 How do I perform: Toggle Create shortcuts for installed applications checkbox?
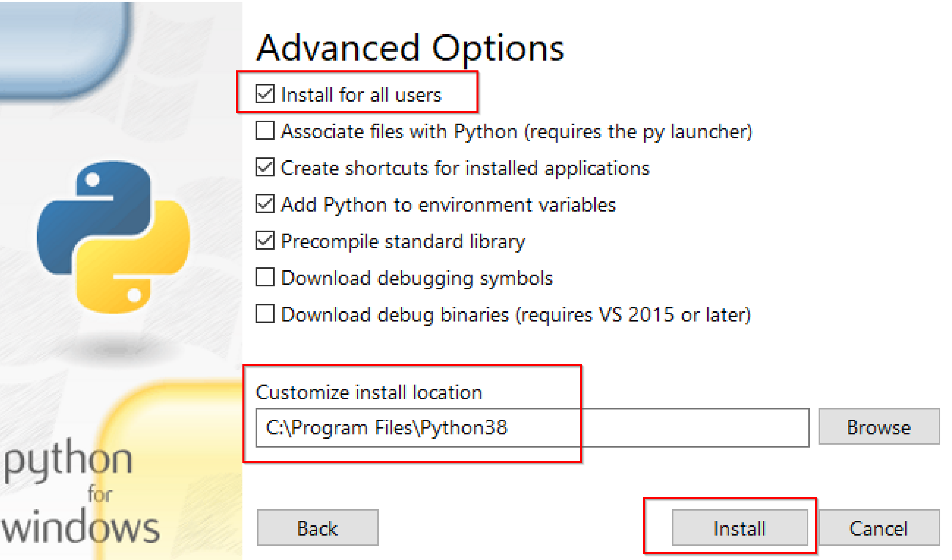tap(265, 168)
